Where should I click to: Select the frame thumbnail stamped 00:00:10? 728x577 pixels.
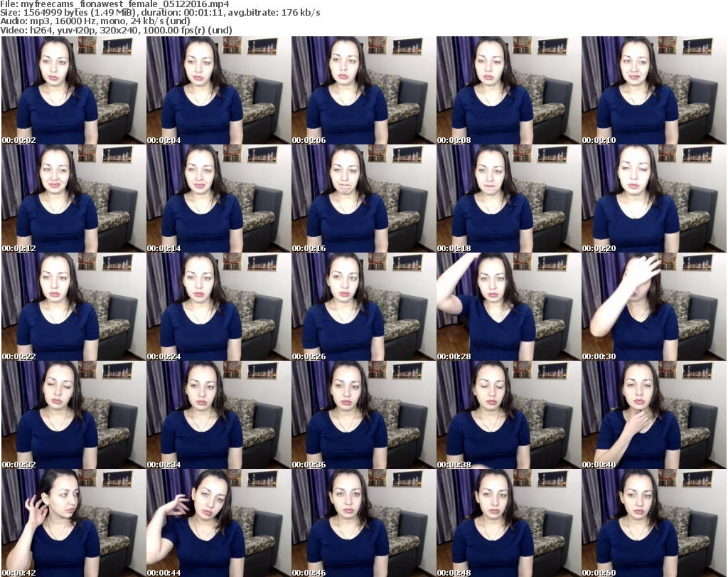[654, 90]
